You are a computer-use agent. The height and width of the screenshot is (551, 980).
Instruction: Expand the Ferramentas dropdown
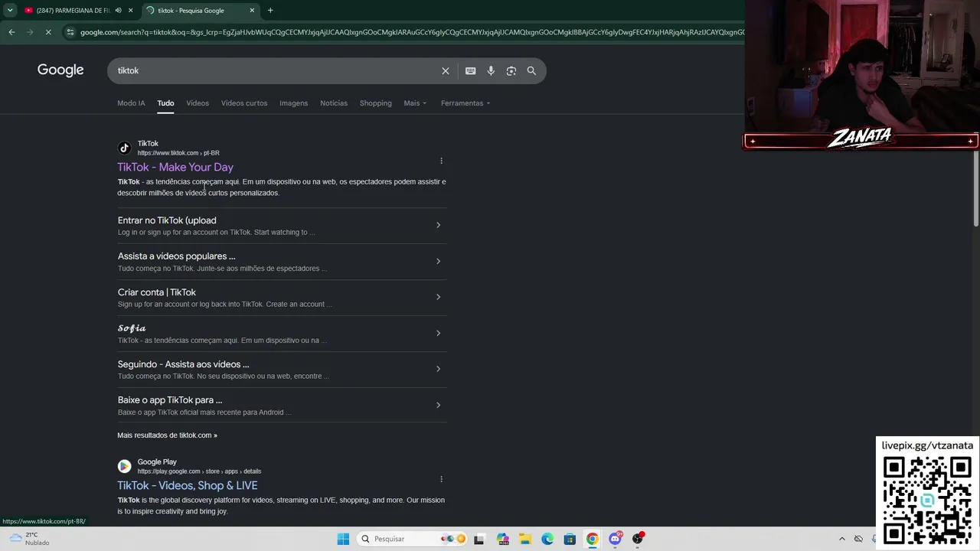point(465,103)
